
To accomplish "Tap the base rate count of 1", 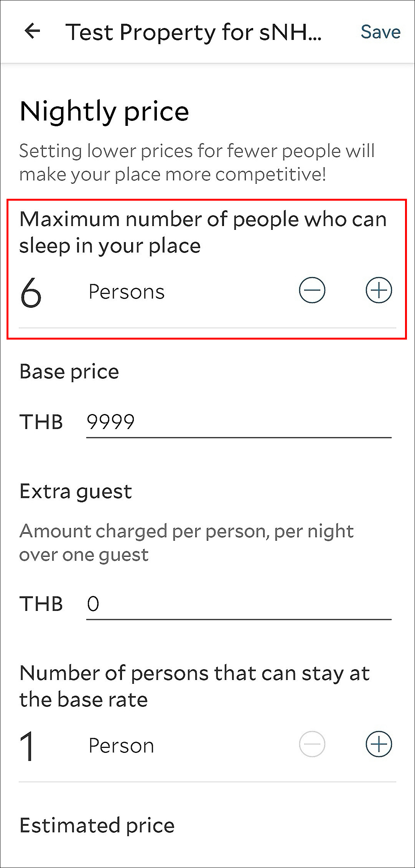I will pos(28,746).
